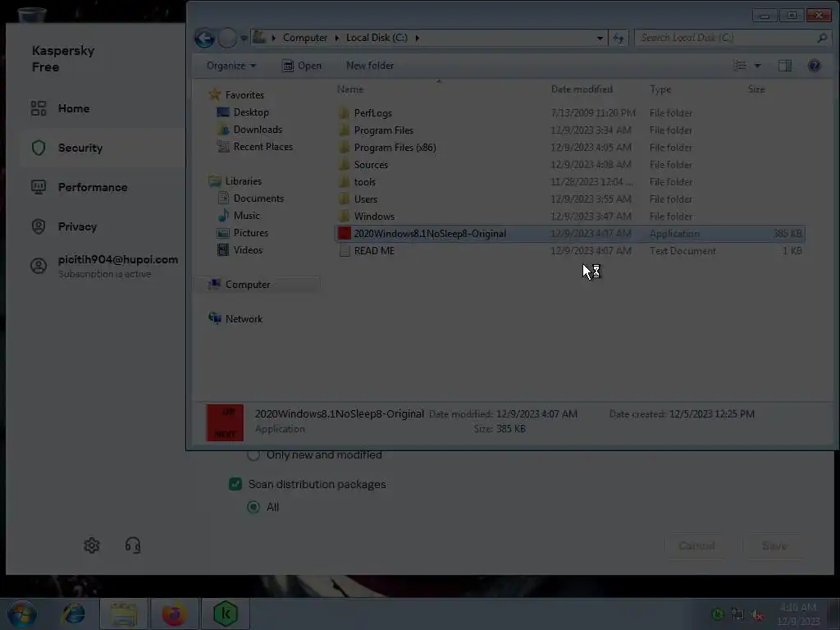Open the help question mark icon
The height and width of the screenshot is (630, 840).
click(x=815, y=66)
